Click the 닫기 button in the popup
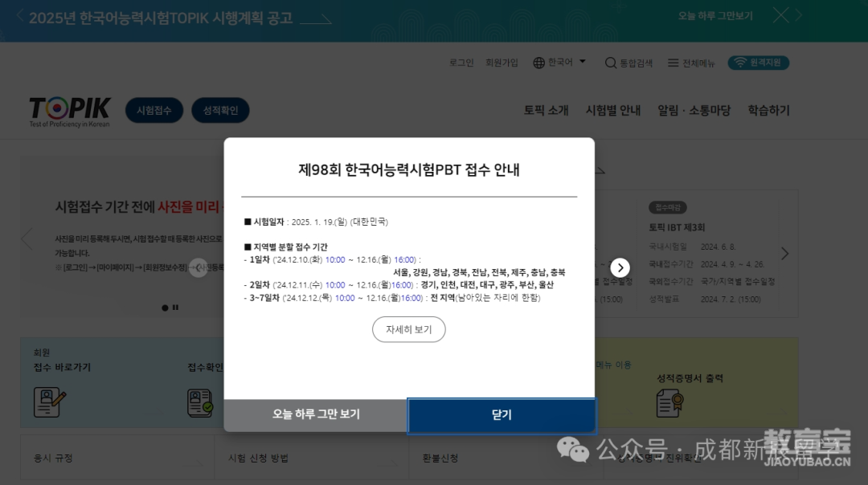 pos(502,415)
